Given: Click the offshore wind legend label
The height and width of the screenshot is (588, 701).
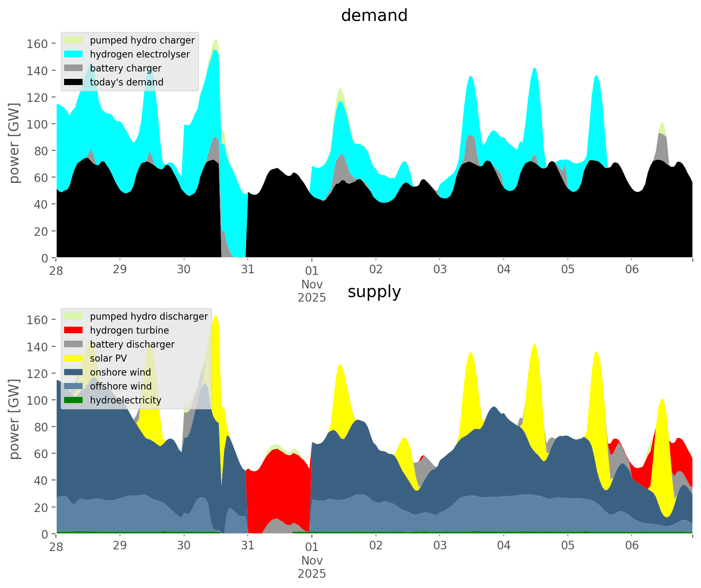Looking at the screenshot, I should coord(120,386).
